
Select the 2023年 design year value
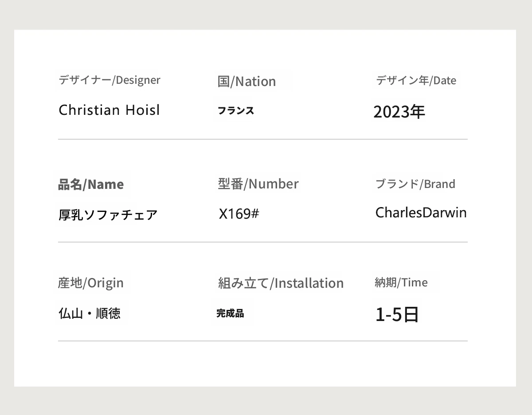tap(399, 112)
